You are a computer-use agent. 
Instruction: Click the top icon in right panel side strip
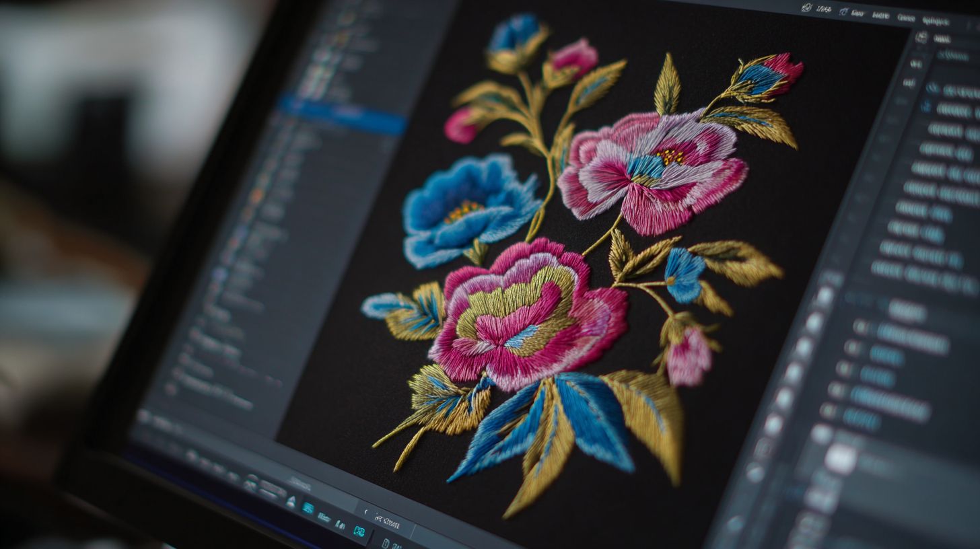[x=915, y=63]
